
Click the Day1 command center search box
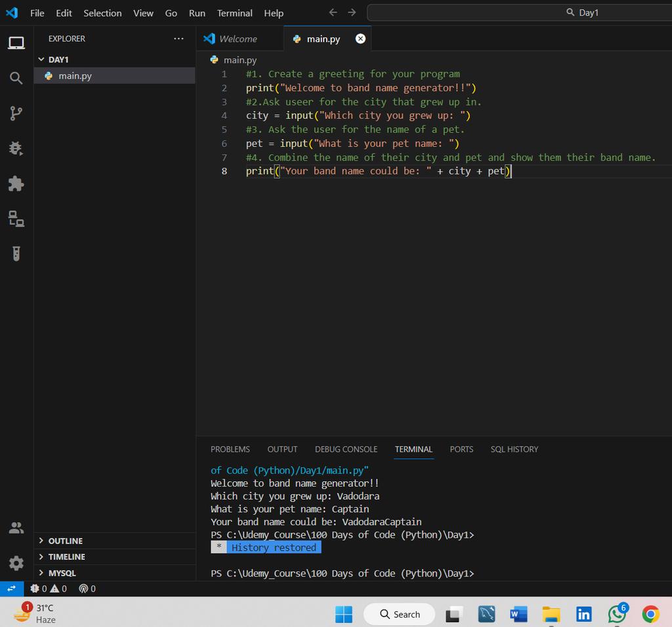pos(520,12)
